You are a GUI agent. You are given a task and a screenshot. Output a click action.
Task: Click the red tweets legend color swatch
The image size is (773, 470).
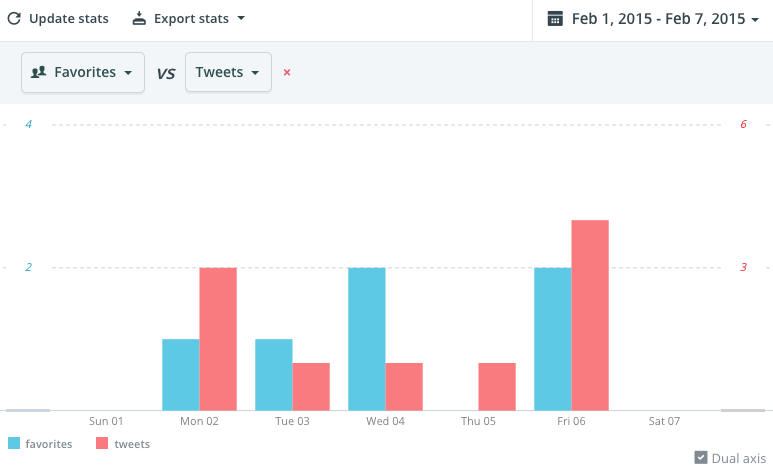click(102, 443)
